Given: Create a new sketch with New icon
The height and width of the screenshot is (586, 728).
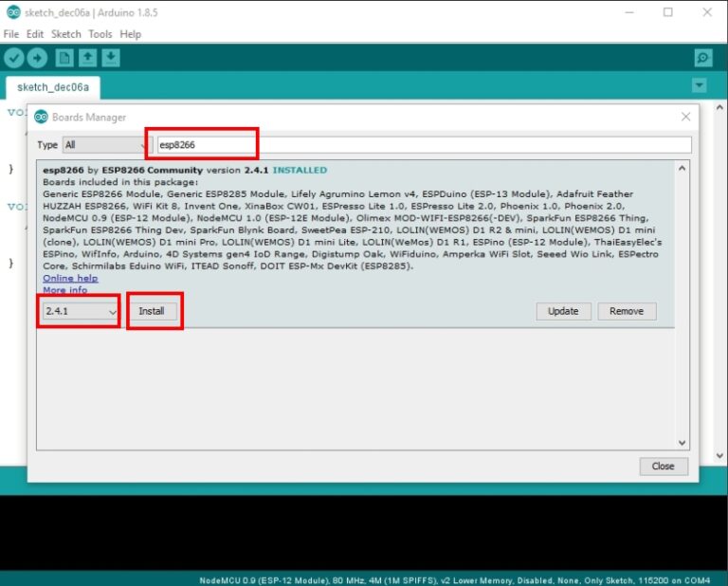Looking at the screenshot, I should [64, 58].
